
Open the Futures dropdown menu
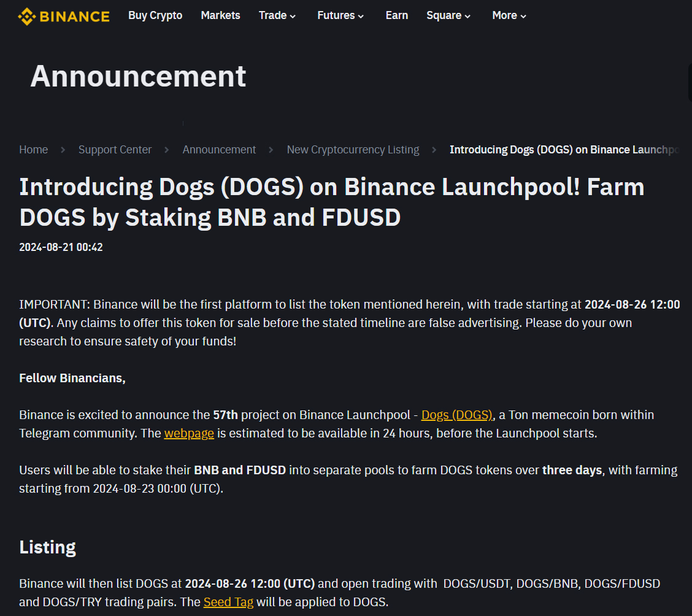click(340, 16)
